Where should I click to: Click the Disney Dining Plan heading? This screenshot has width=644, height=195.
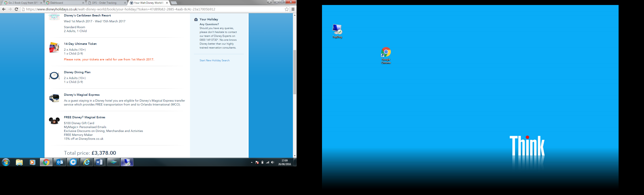[77, 72]
